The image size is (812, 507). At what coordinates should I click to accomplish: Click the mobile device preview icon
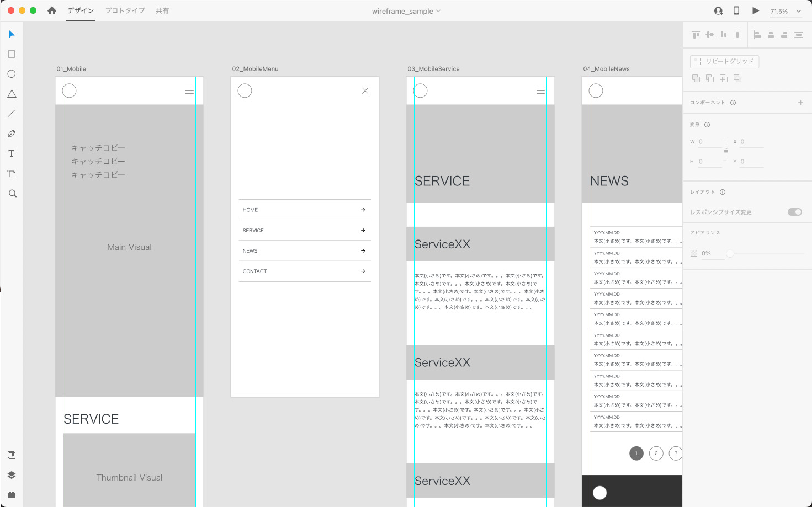(736, 10)
